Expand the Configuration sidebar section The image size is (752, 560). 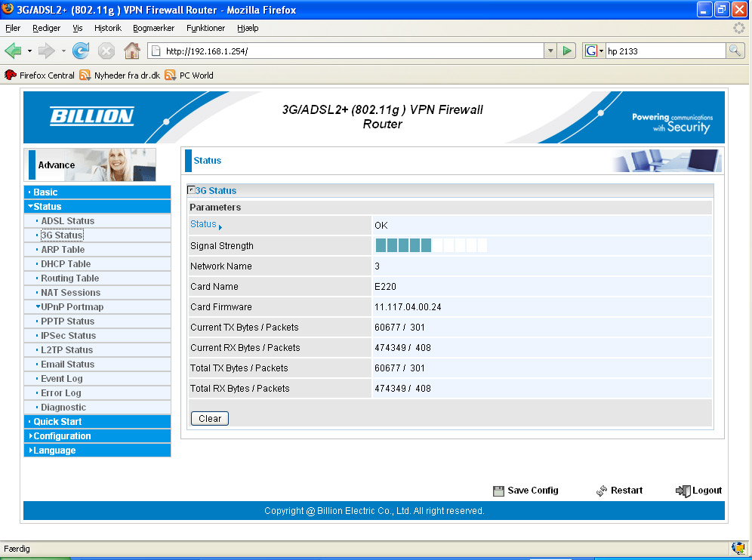pyautogui.click(x=61, y=435)
